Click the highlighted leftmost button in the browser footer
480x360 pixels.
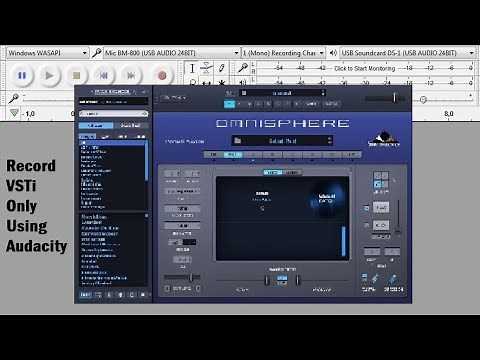coord(85,295)
